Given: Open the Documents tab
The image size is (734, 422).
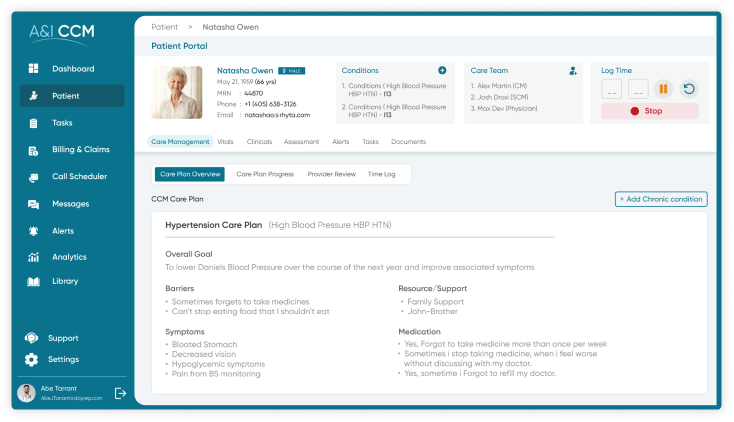Looking at the screenshot, I should pos(409,141).
